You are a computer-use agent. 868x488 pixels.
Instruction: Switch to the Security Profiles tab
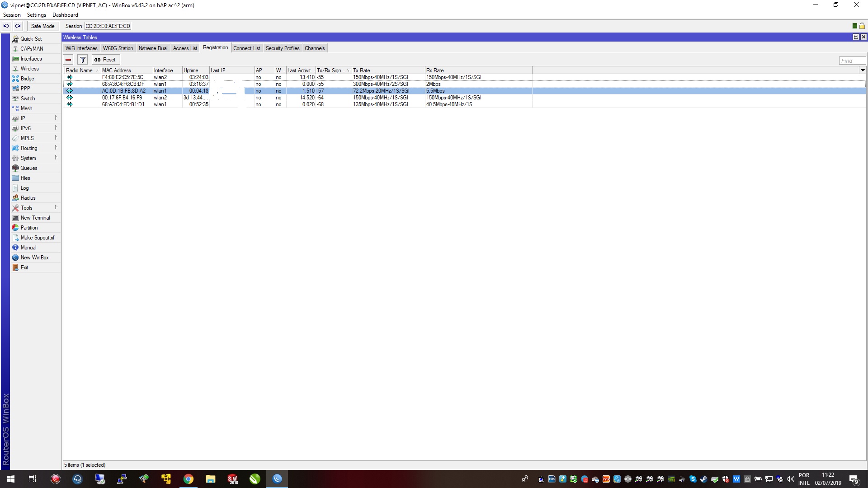pos(283,48)
